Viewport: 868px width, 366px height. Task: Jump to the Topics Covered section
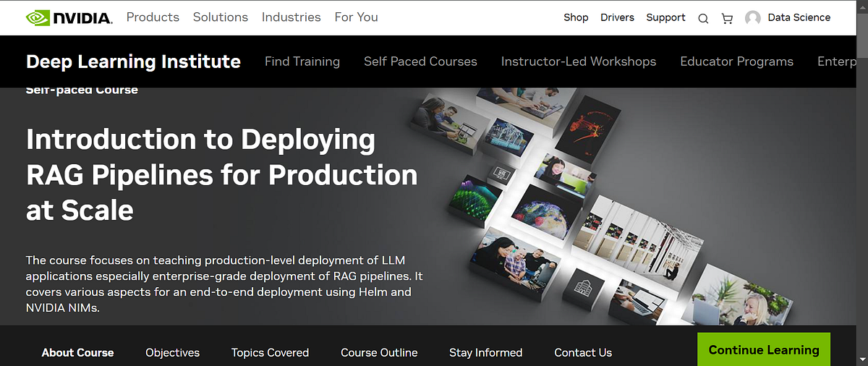click(270, 353)
